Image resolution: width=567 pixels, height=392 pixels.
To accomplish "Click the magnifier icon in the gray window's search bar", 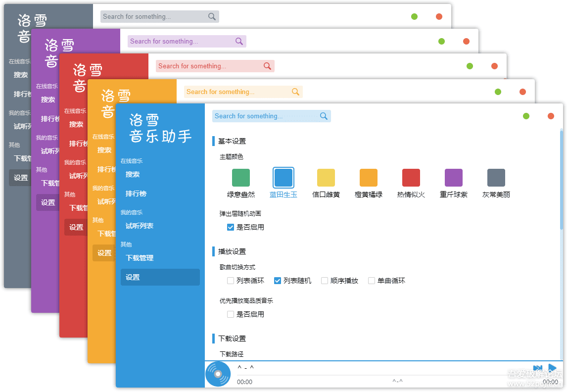I will (x=212, y=17).
